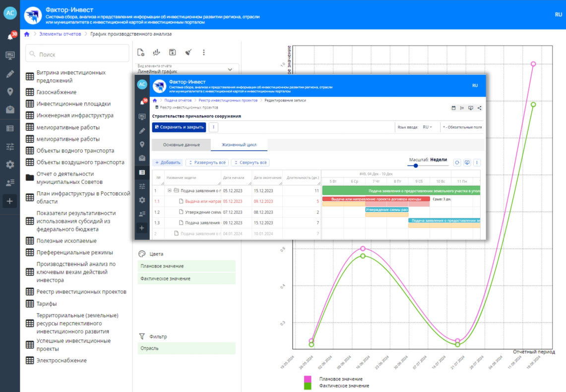Click monitor icon beside Gantt refresh button

[x=467, y=163]
